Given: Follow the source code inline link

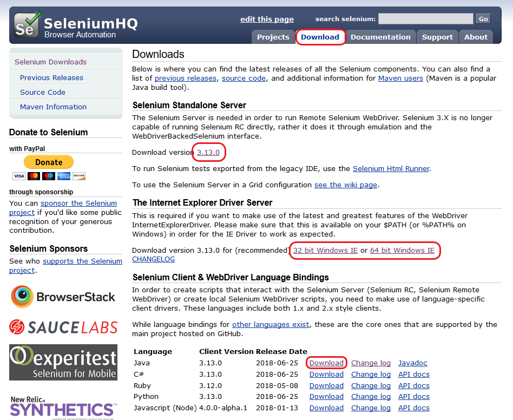Looking at the screenshot, I should pos(244,78).
